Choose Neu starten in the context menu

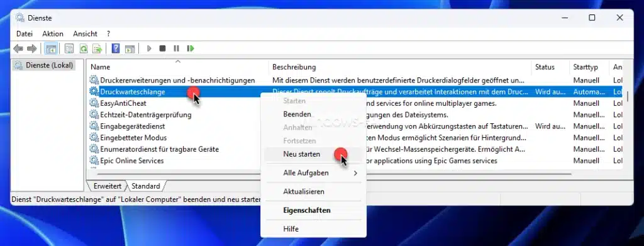pos(313,154)
